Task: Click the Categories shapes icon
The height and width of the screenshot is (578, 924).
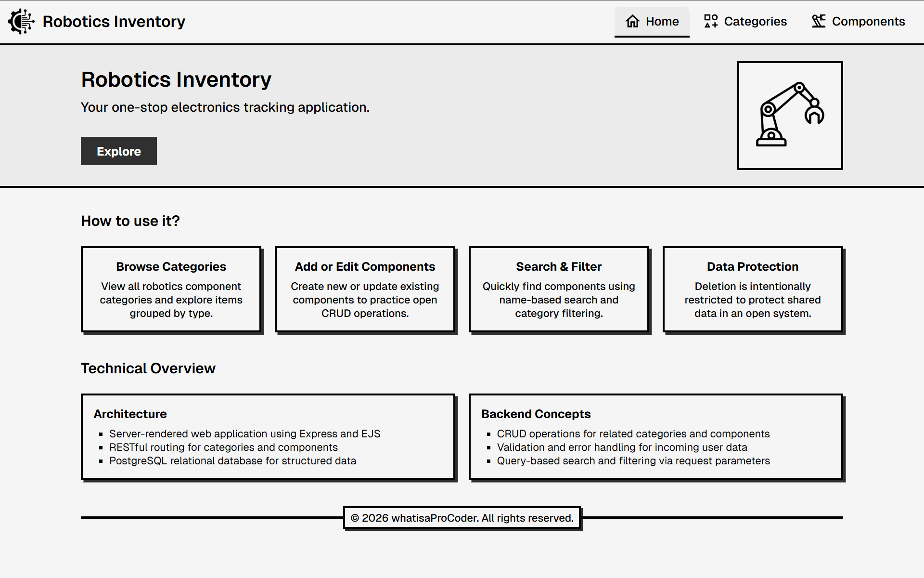Action: (711, 21)
